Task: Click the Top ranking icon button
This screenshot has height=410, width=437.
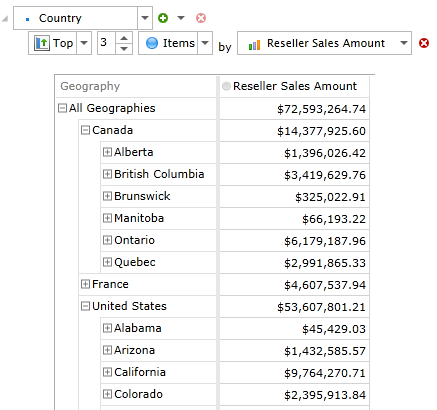Action: pos(42,43)
